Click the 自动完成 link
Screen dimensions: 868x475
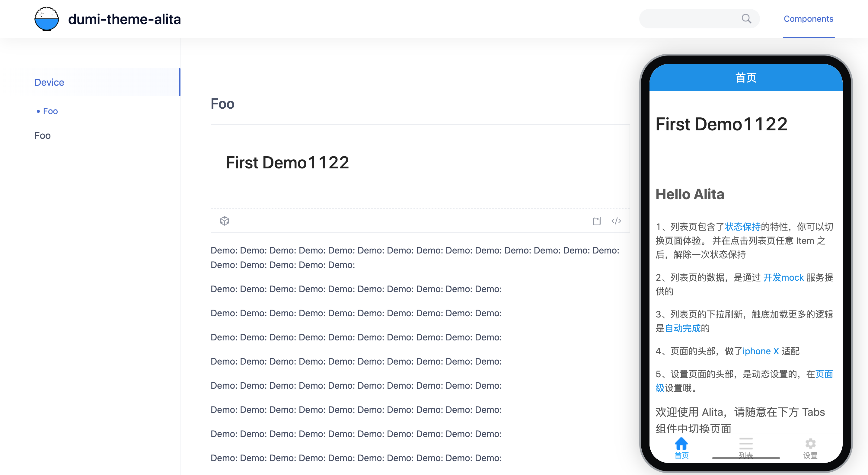click(x=682, y=328)
